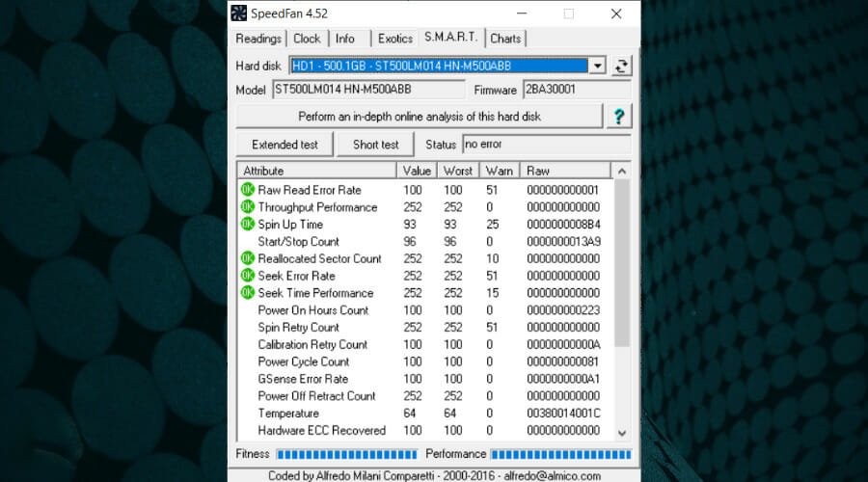
Task: Select the Temperature attribute row
Action: click(x=425, y=413)
